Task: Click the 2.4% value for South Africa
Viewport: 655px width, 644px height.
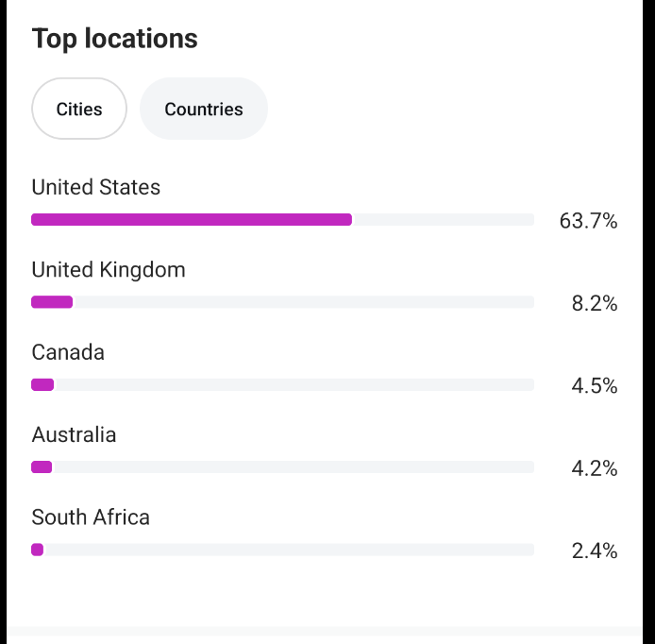Action: point(595,551)
